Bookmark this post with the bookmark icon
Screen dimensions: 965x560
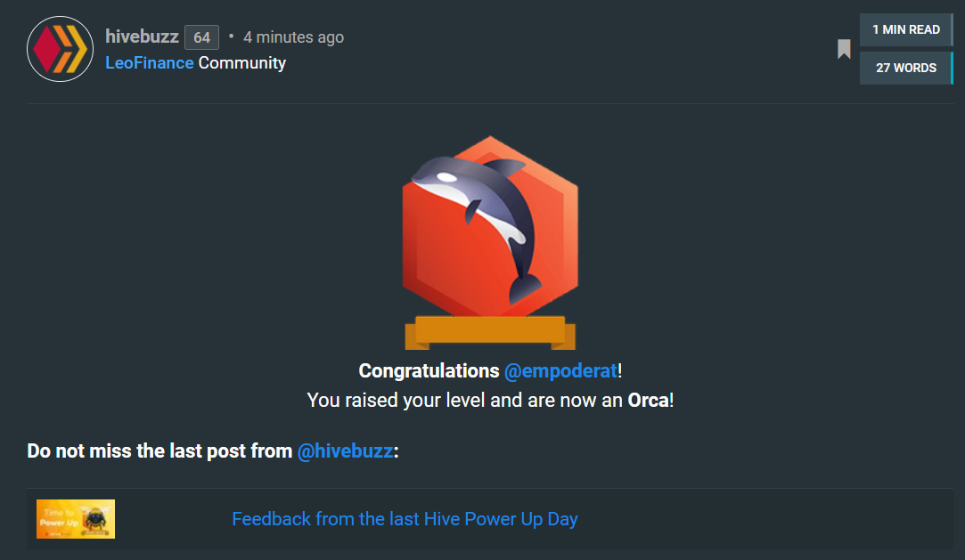tap(844, 49)
